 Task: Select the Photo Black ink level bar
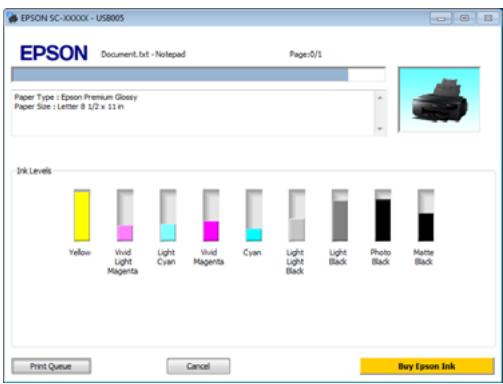[x=383, y=215]
